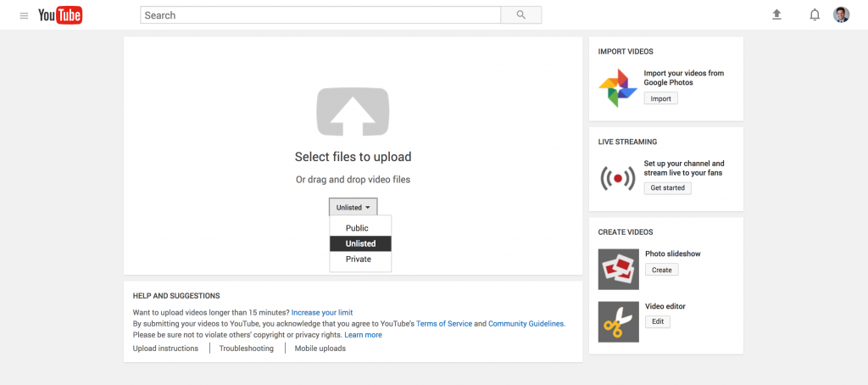Open the hamburger guide menu
This screenshot has width=868, height=385.
pos(24,15)
